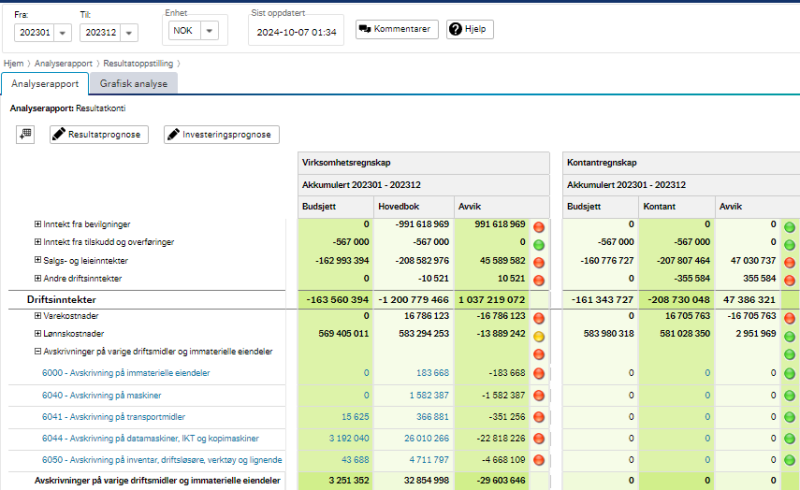The height and width of the screenshot is (490, 800).
Task: Click green Kontantregnskap icon for Inntekt fra bevilgninger
Action: [x=790, y=227]
